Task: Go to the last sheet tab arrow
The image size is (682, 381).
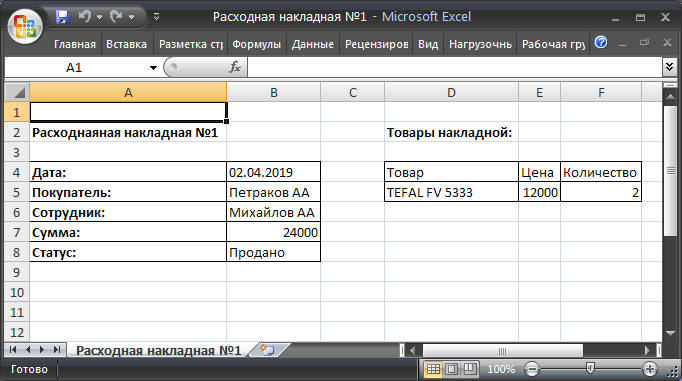Action: pos(57,350)
